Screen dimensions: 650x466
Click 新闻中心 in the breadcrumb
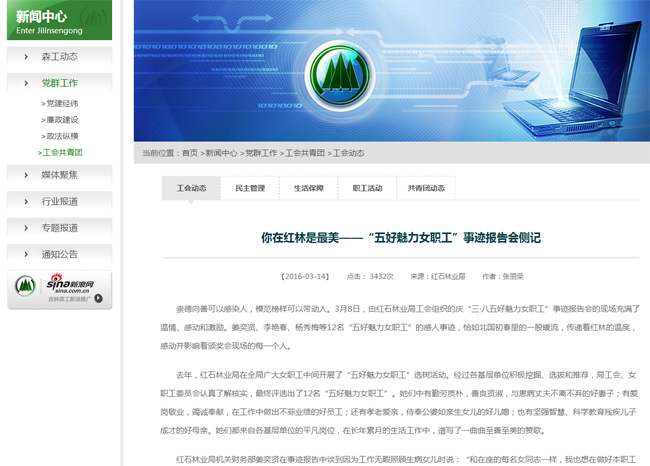coord(221,153)
